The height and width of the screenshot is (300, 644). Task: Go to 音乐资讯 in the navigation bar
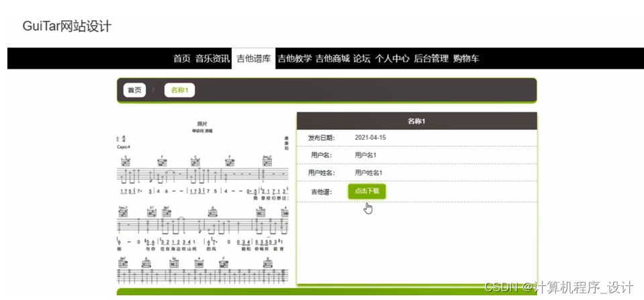point(212,59)
